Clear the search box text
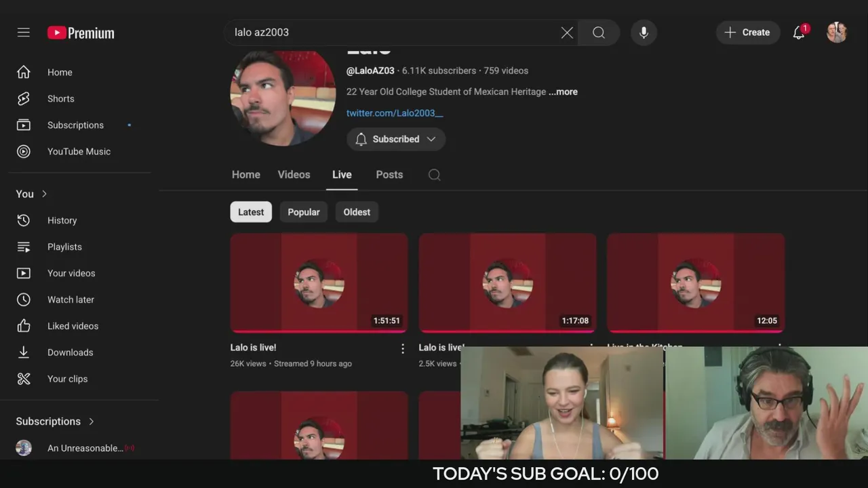 click(x=567, y=33)
